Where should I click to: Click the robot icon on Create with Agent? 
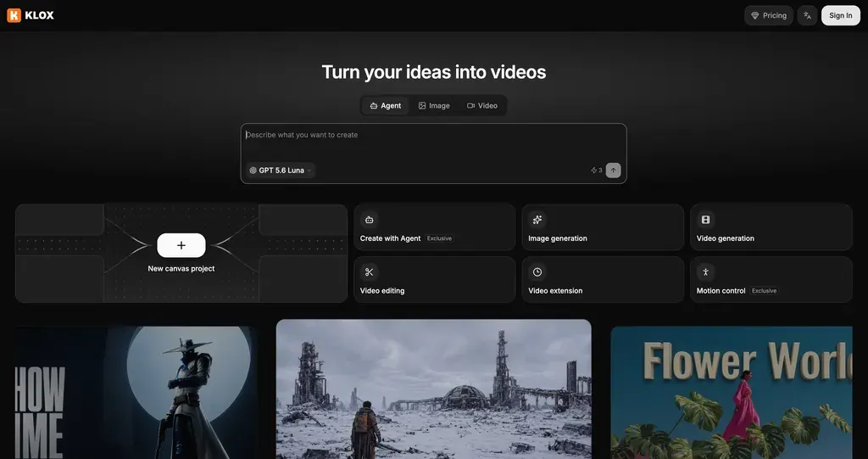[370, 220]
